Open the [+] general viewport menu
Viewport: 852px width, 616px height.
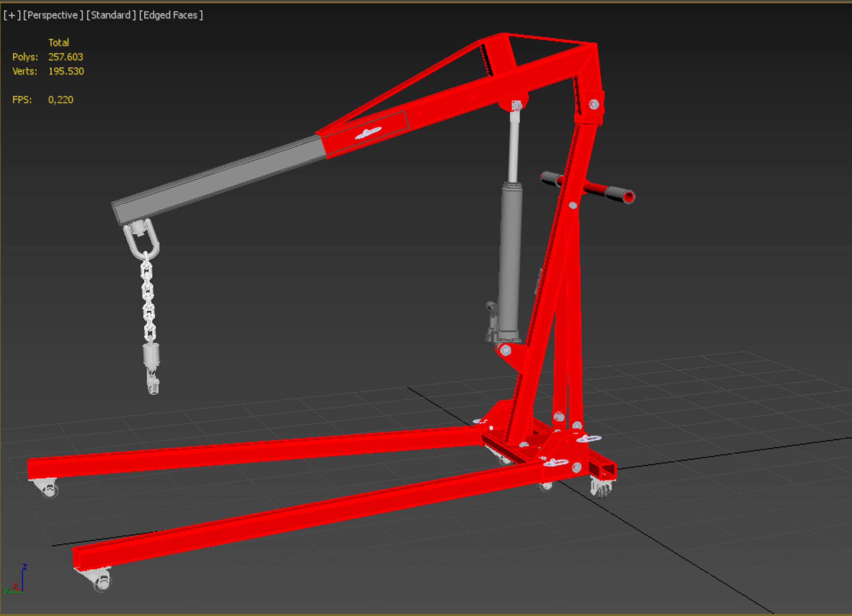coord(12,15)
